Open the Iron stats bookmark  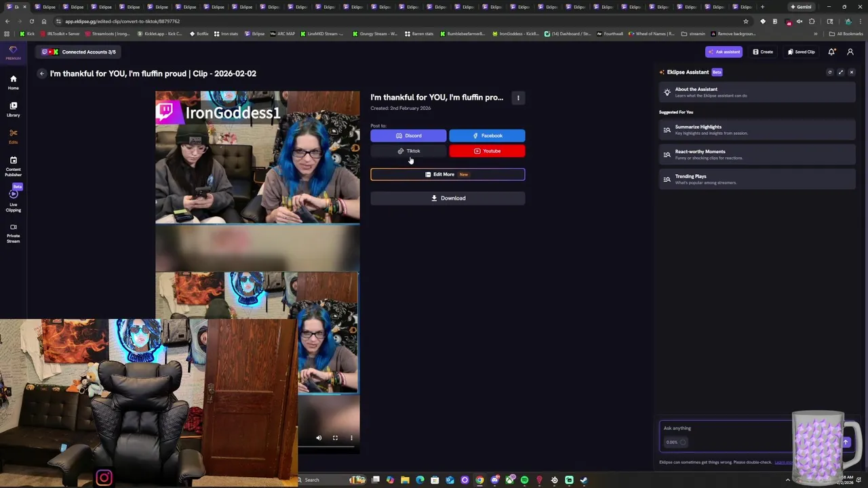point(226,34)
